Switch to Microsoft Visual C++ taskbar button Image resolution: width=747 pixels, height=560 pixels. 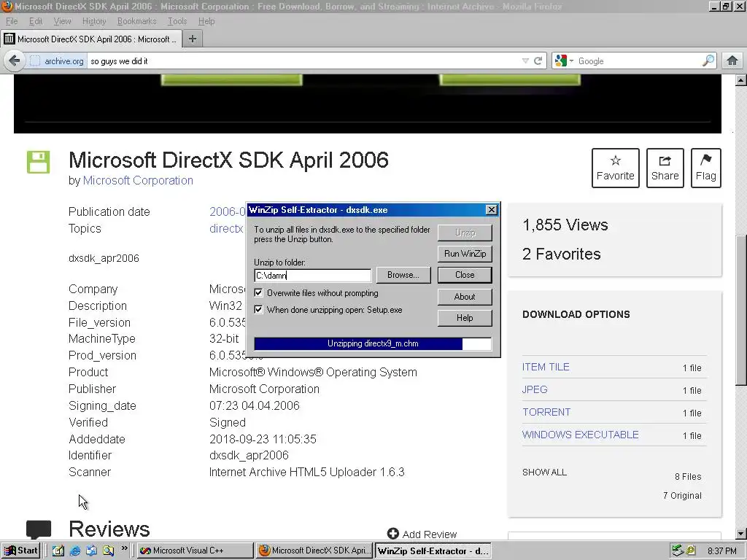(195, 551)
